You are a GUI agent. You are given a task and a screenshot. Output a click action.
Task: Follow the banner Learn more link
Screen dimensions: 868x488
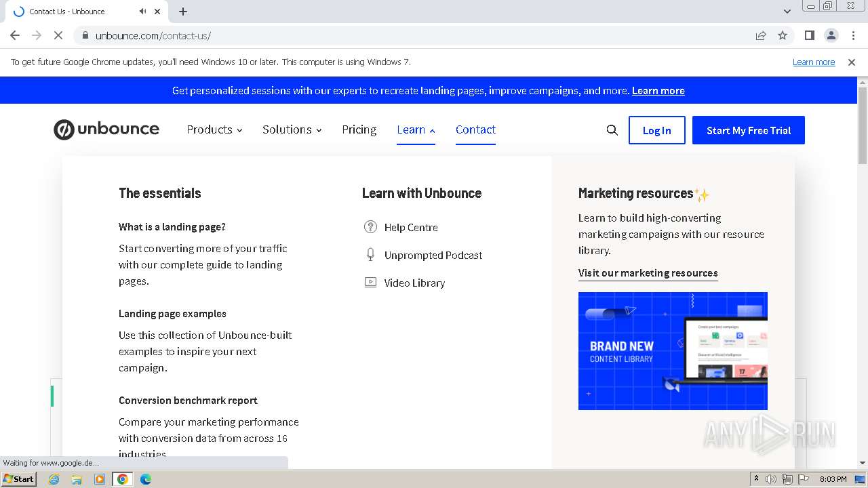click(658, 90)
